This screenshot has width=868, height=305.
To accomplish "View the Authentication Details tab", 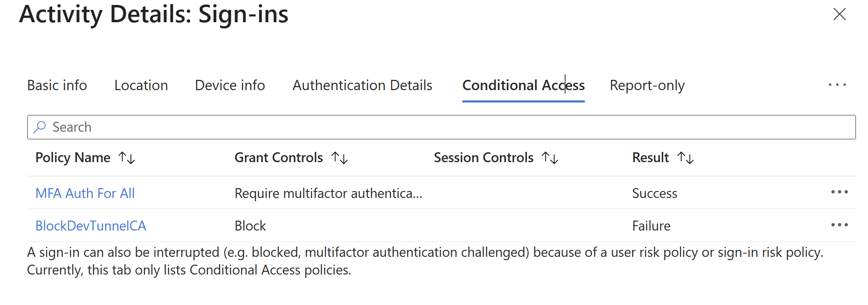I will 362,86.
